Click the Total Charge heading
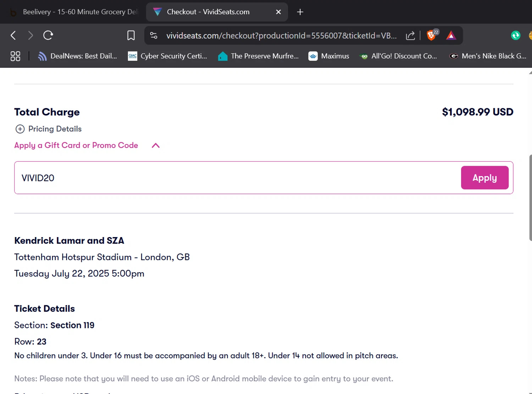 (x=47, y=112)
